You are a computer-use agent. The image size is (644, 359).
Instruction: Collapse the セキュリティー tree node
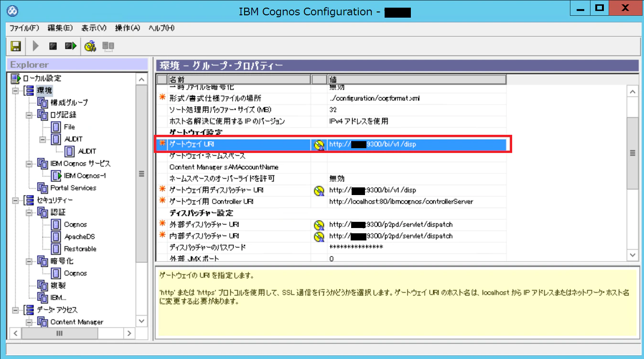[x=15, y=200]
